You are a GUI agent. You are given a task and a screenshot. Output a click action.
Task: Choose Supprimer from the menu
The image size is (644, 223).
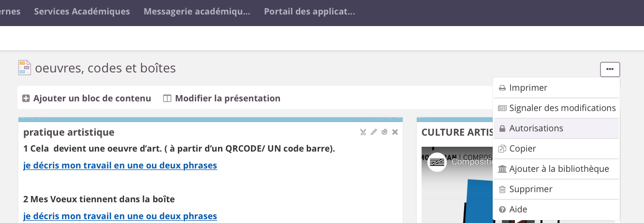pyautogui.click(x=530, y=189)
